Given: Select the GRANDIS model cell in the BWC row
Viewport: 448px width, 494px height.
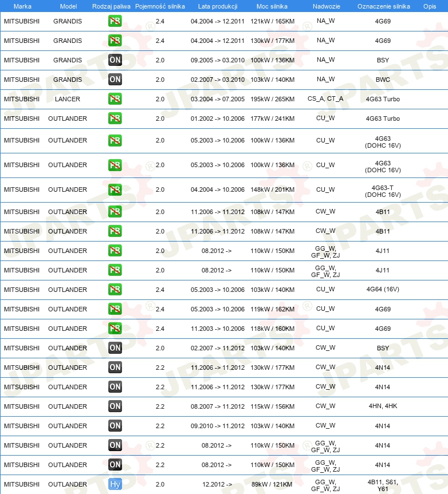Looking at the screenshot, I should [x=68, y=80].
